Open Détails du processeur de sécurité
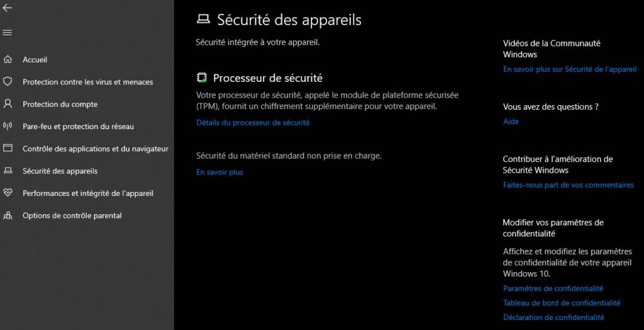 tap(253, 123)
